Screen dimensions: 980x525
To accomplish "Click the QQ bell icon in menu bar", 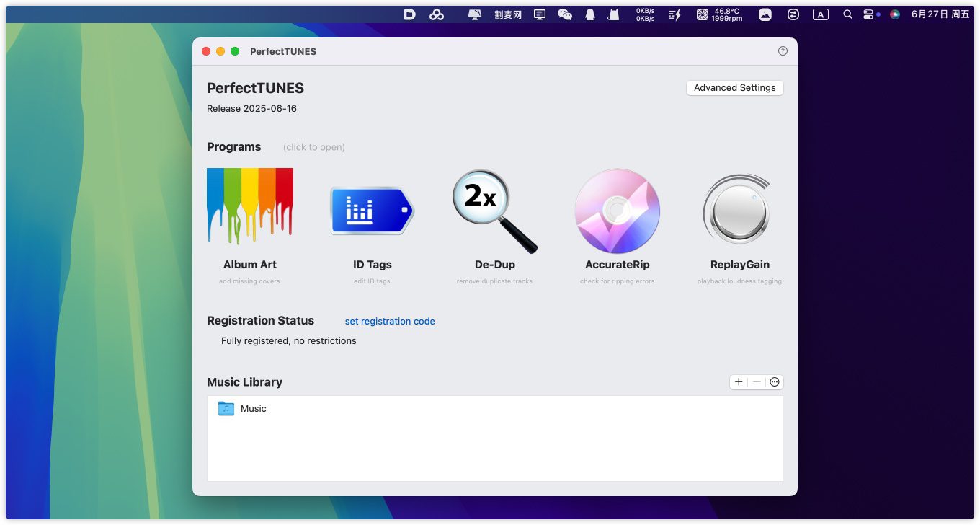I will click(590, 14).
